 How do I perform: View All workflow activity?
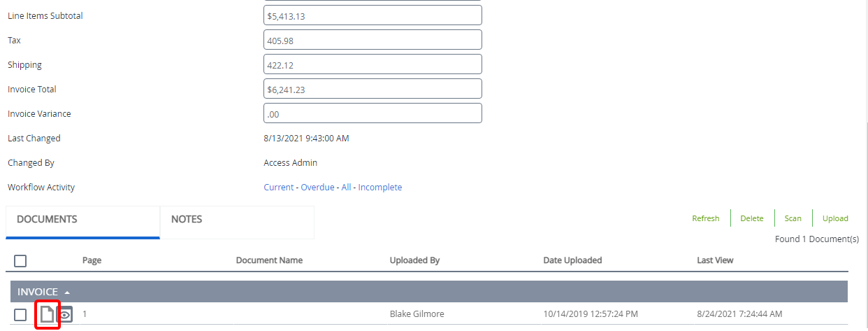346,188
